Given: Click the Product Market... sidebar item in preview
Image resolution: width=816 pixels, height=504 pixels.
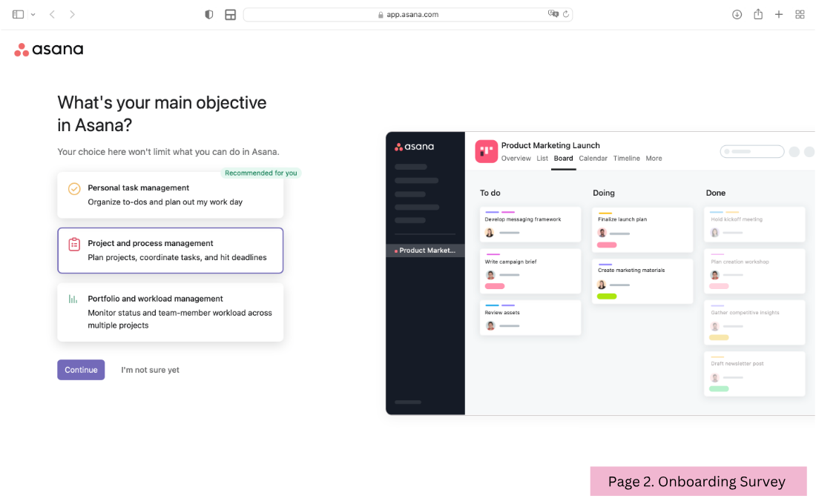Looking at the screenshot, I should coord(425,251).
